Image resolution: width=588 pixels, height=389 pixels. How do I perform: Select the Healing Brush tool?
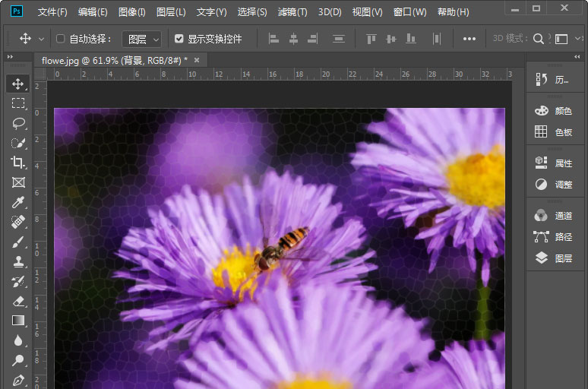click(18, 222)
